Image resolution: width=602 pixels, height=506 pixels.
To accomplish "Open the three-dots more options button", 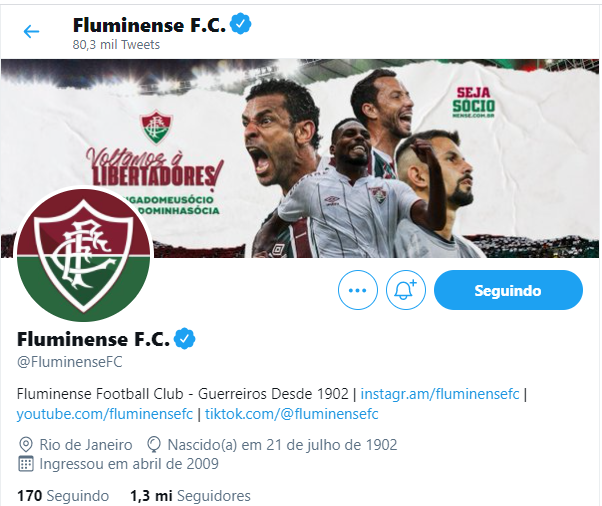I will click(x=357, y=290).
